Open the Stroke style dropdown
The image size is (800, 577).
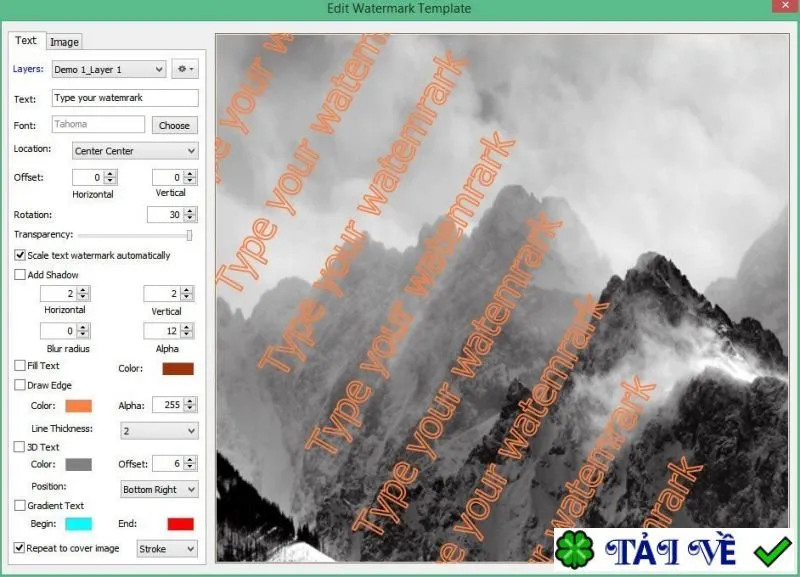tap(167, 549)
